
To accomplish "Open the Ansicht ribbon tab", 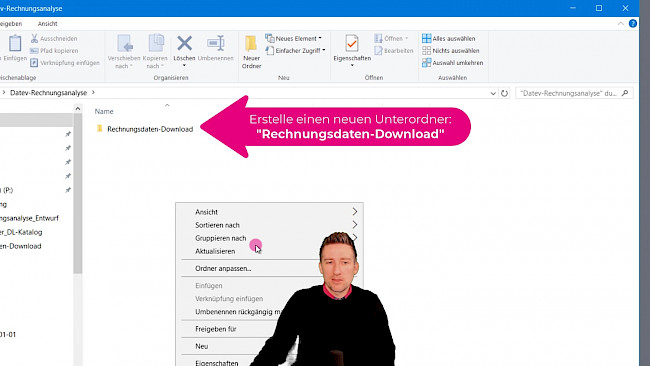I will click(x=47, y=24).
